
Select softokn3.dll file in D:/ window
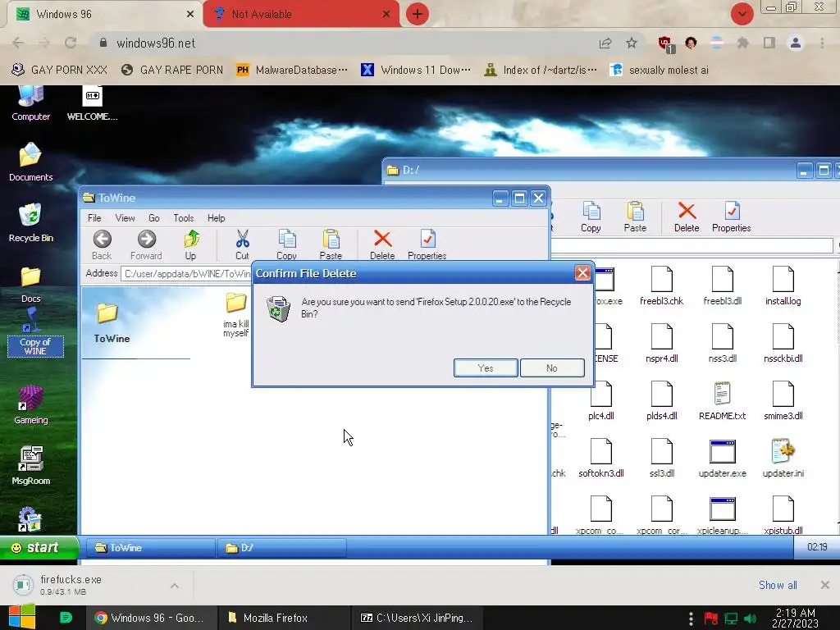click(x=601, y=458)
